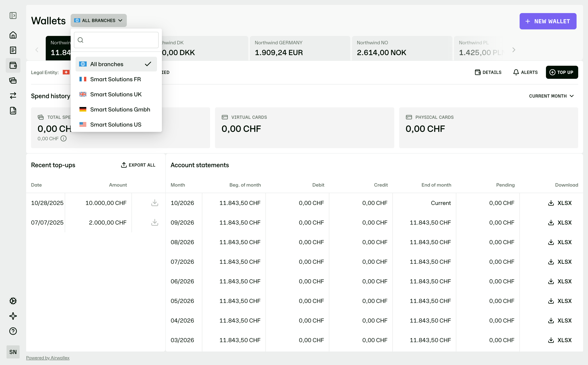588x365 pixels.
Task: Open the reports chart icon in sidebar
Action: click(x=13, y=111)
